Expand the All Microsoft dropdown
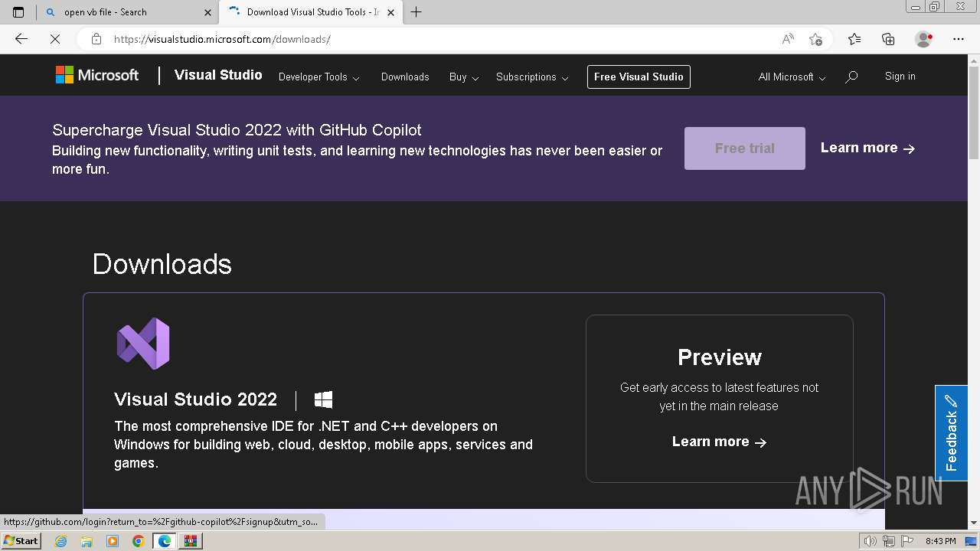Screen dimensions: 980x551 coord(792,77)
